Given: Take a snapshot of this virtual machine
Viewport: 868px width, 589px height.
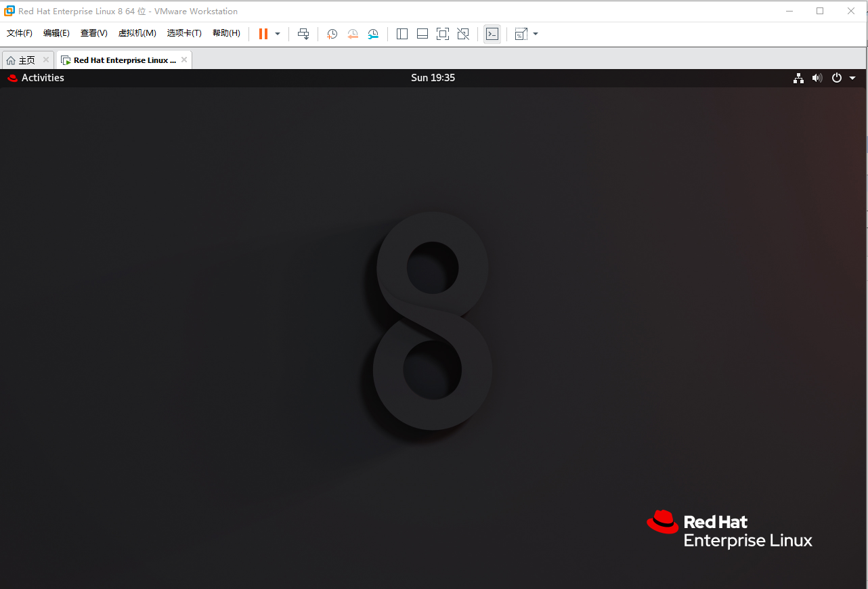Looking at the screenshot, I should 332,34.
